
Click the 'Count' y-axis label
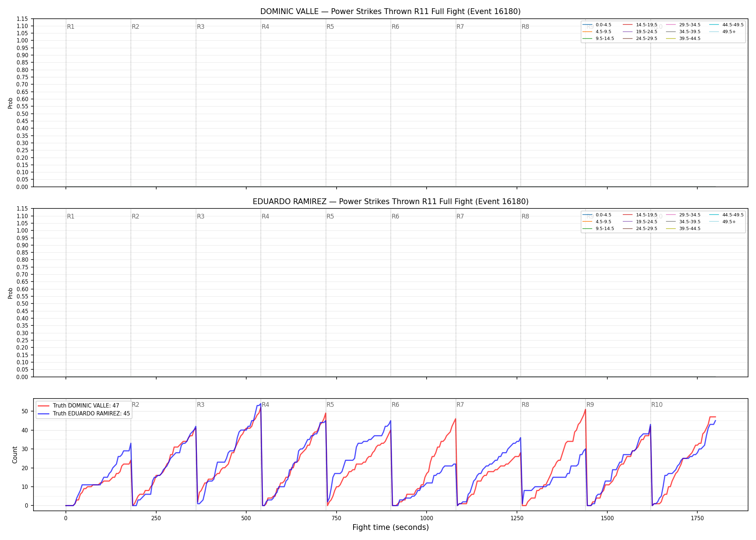click(x=15, y=455)
